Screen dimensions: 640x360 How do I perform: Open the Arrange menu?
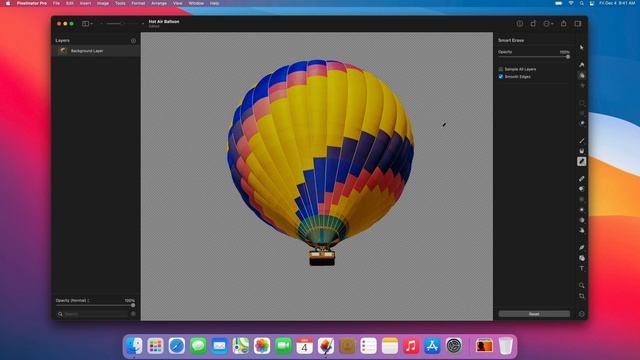159,3
